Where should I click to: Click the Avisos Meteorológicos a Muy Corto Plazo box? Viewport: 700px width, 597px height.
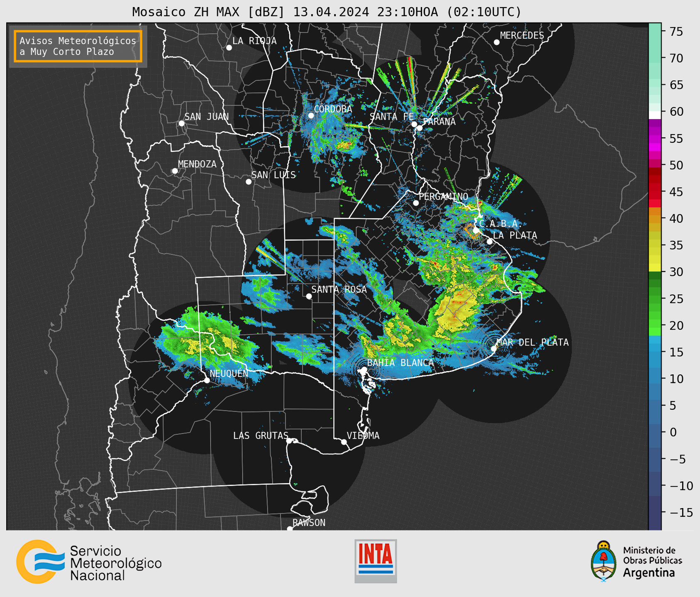(x=78, y=46)
